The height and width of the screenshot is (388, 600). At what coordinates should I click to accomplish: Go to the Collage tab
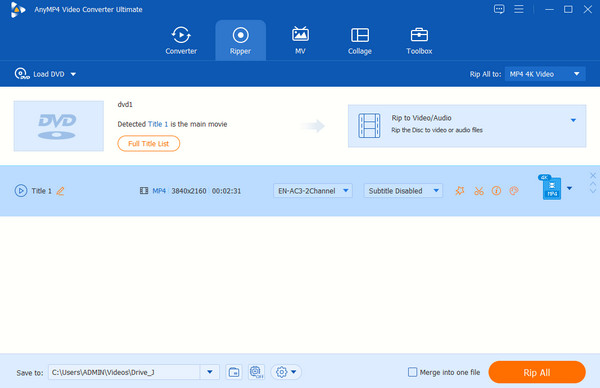tap(360, 41)
